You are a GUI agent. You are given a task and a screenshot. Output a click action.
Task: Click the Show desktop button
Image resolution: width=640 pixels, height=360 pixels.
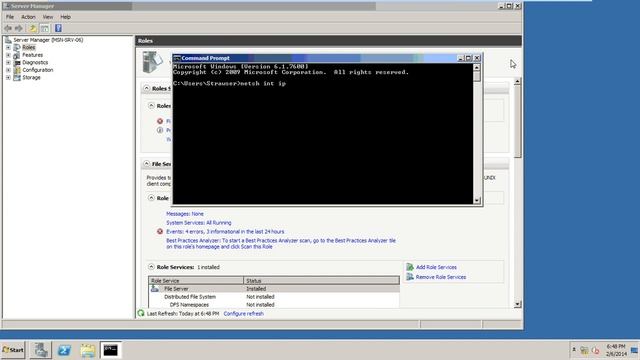[x=635, y=350]
